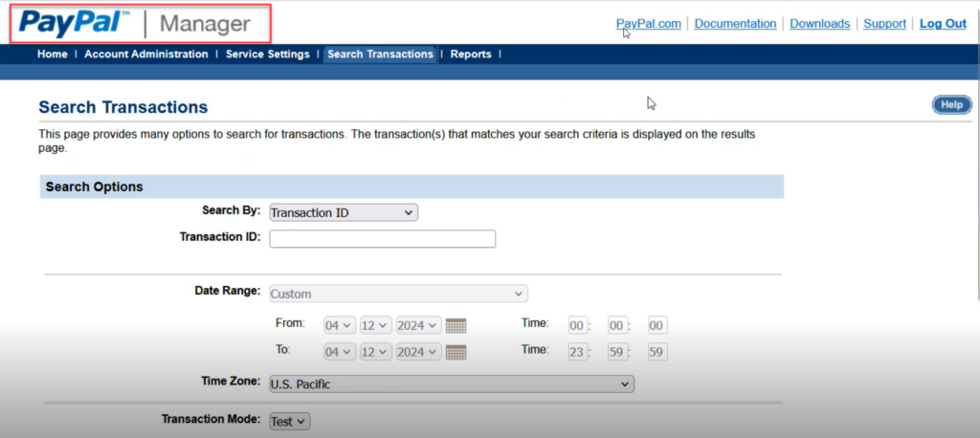
Task: Follow the PayPal.com link
Action: click(648, 24)
